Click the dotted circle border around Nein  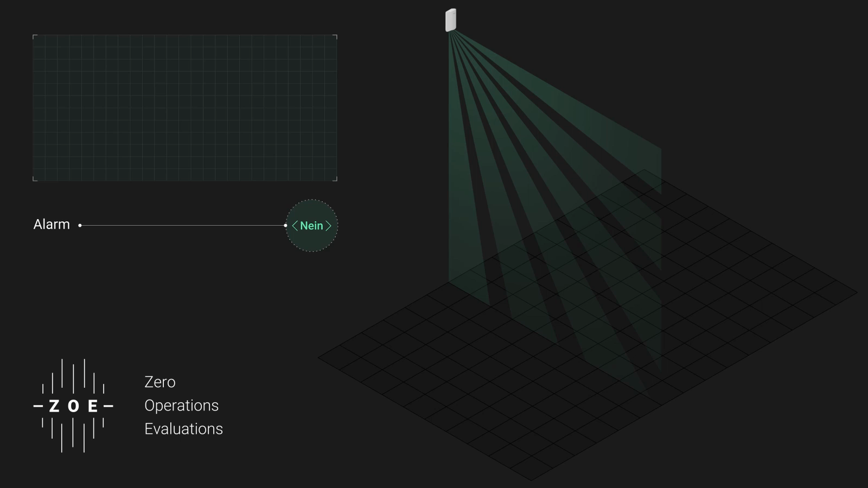click(x=311, y=200)
